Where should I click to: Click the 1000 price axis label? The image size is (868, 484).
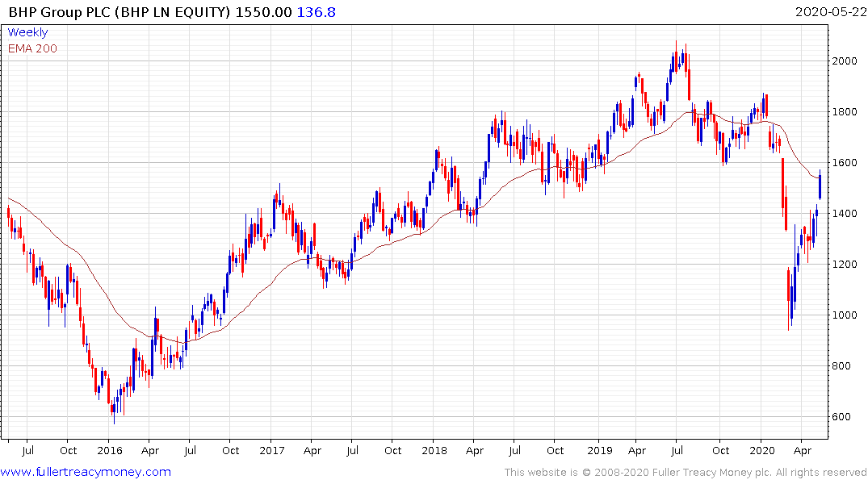[x=846, y=315]
